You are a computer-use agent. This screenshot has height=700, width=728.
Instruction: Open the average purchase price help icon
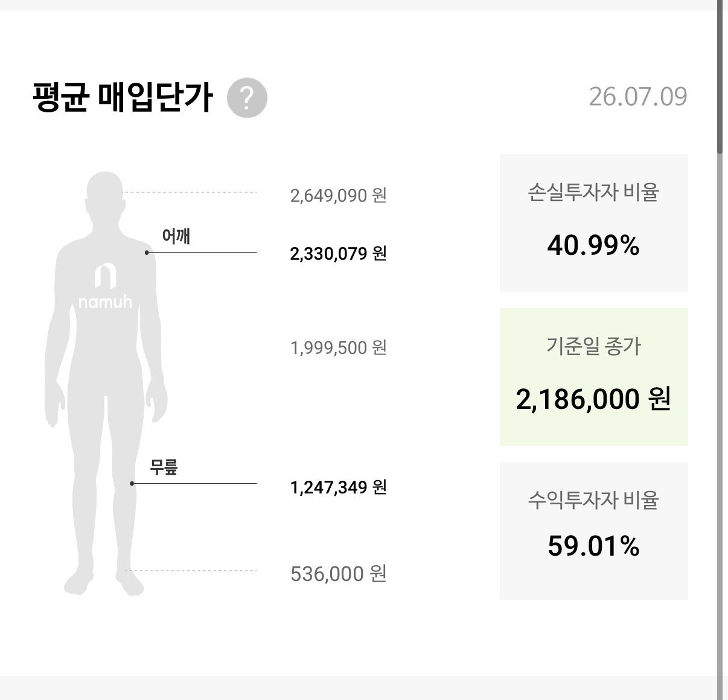247,97
